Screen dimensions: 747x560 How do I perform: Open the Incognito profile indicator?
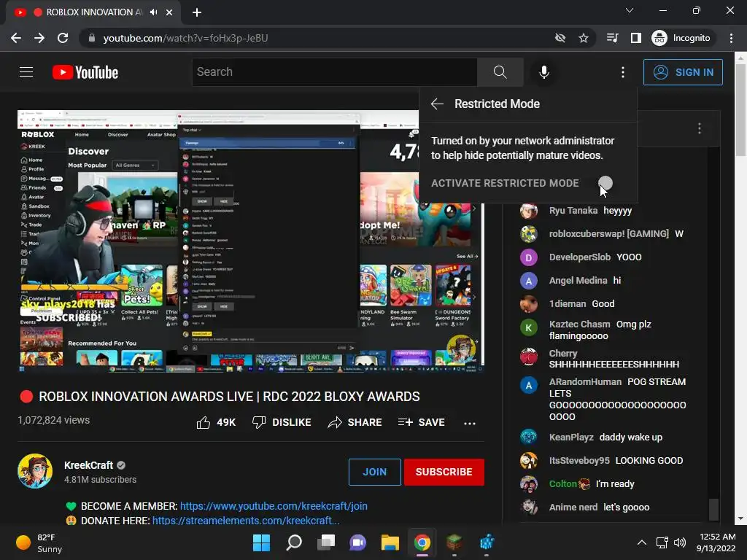pos(681,38)
